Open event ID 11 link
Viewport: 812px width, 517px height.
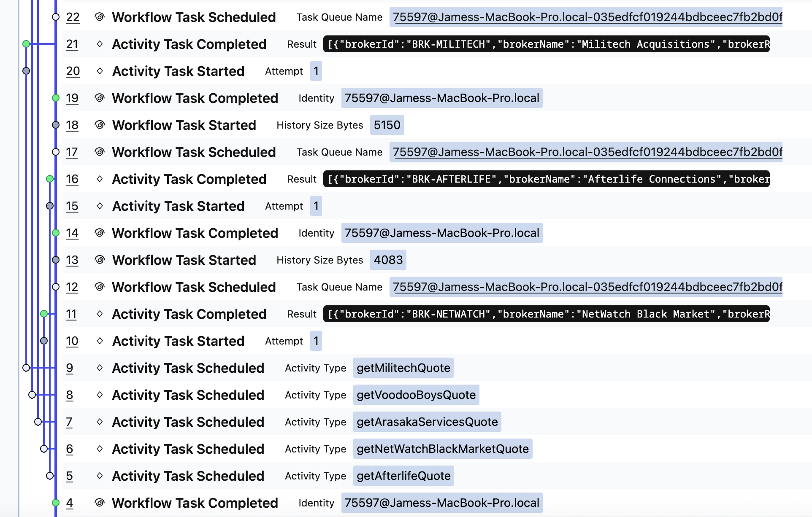[71, 314]
